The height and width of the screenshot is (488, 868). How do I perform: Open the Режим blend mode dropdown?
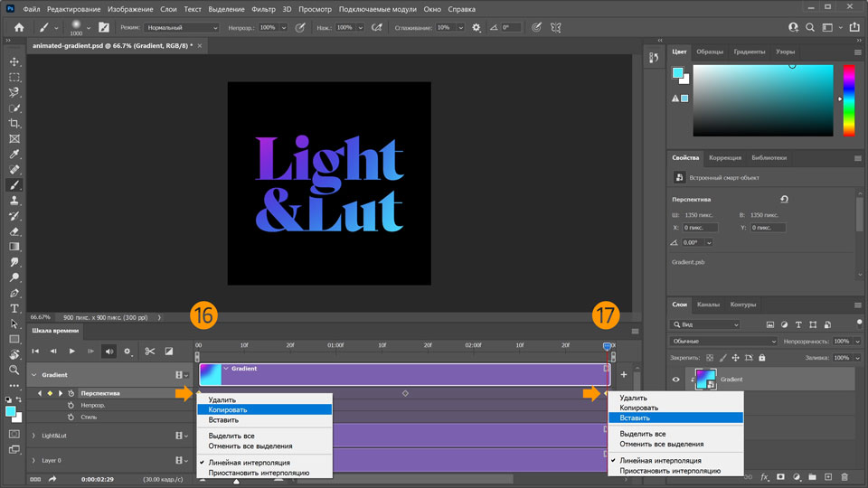182,28
